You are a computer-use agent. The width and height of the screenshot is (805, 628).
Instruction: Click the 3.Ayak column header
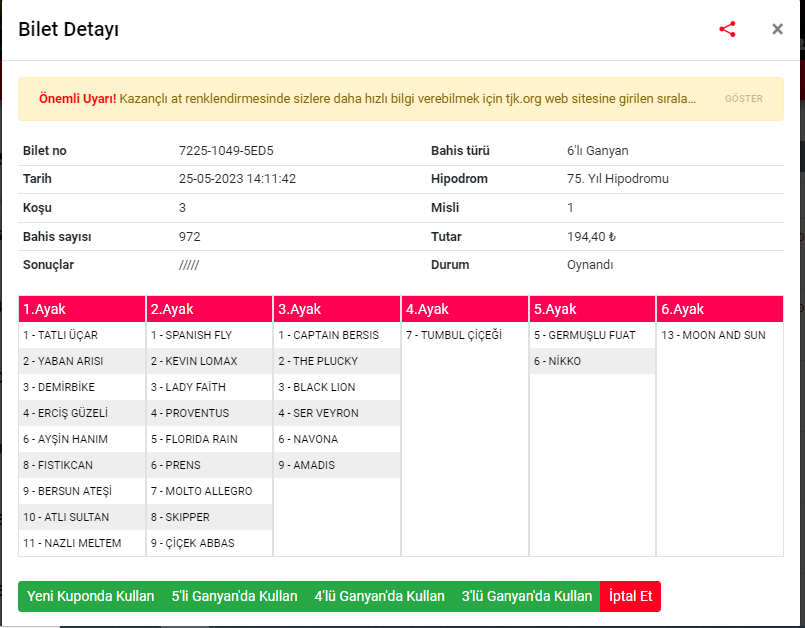(337, 309)
